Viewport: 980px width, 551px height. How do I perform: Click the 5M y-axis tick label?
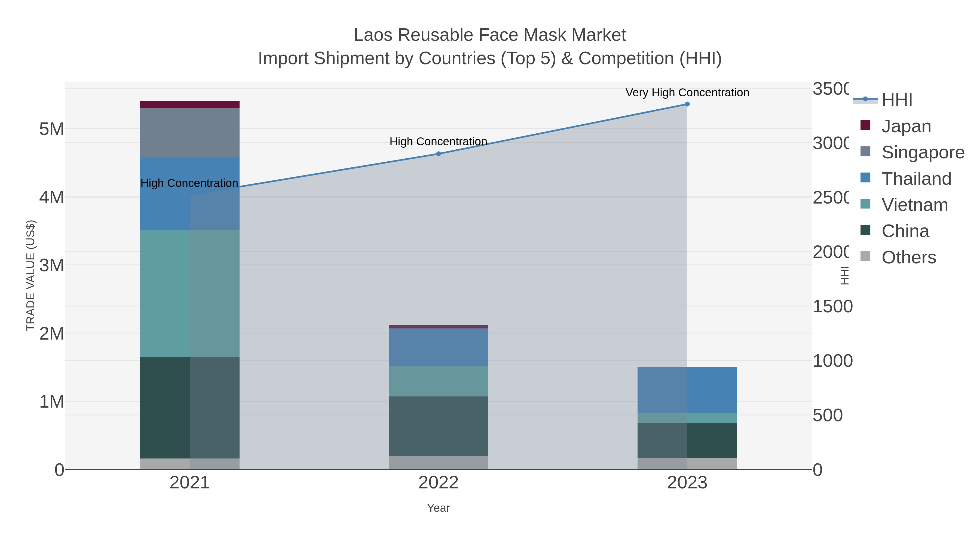tap(52, 129)
